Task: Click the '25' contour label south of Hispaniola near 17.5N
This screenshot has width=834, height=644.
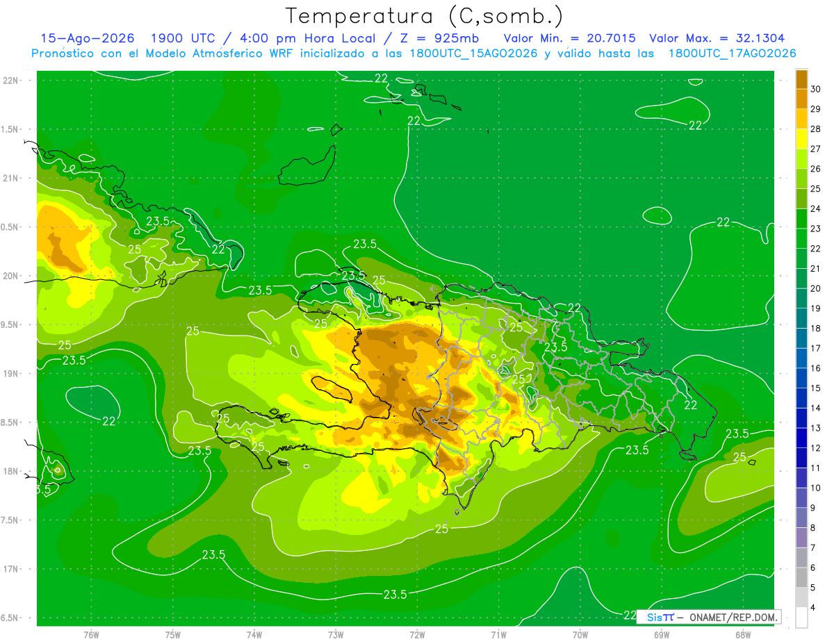Action: [441, 529]
